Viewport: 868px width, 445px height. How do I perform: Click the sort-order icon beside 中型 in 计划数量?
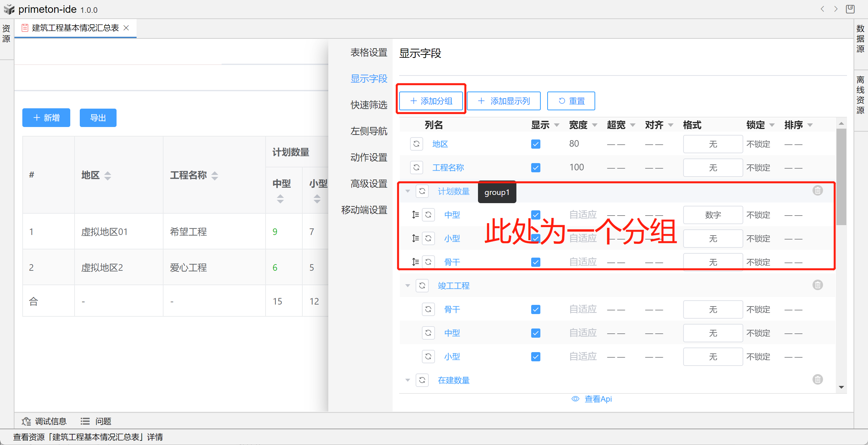pos(415,215)
